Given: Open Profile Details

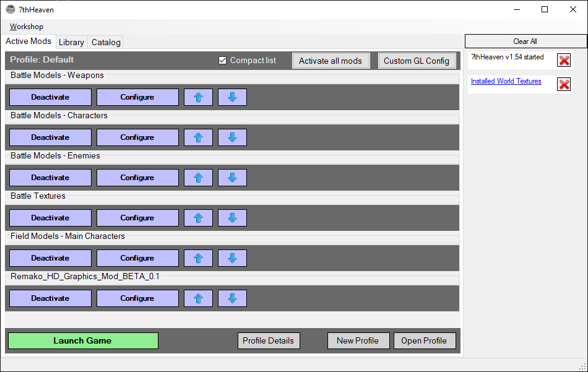Looking at the screenshot, I should [x=269, y=340].
